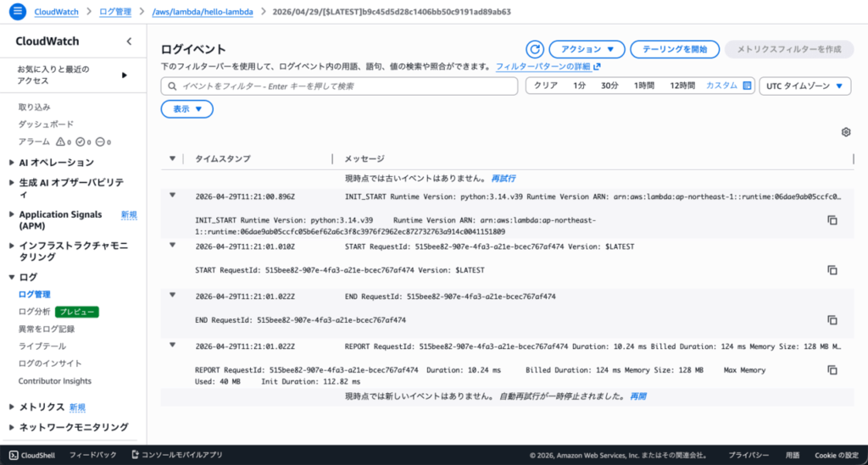Click 再開 link to resume auto retry

pyautogui.click(x=637, y=396)
